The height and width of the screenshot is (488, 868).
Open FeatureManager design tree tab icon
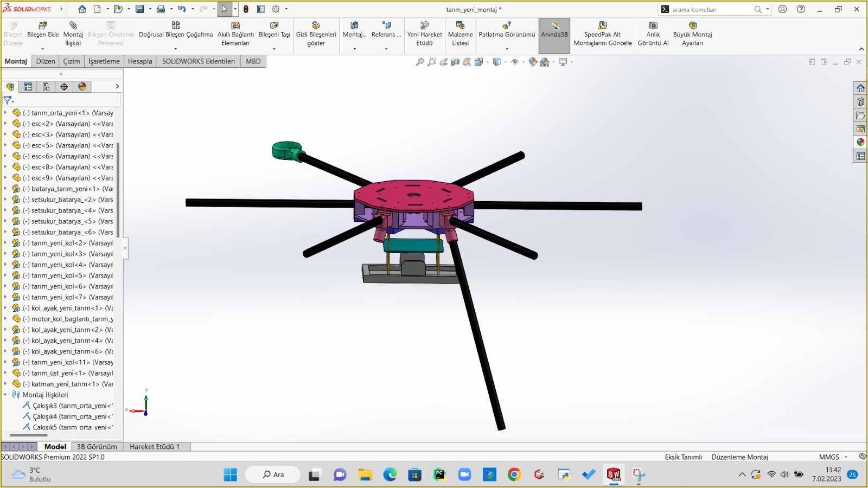10,87
